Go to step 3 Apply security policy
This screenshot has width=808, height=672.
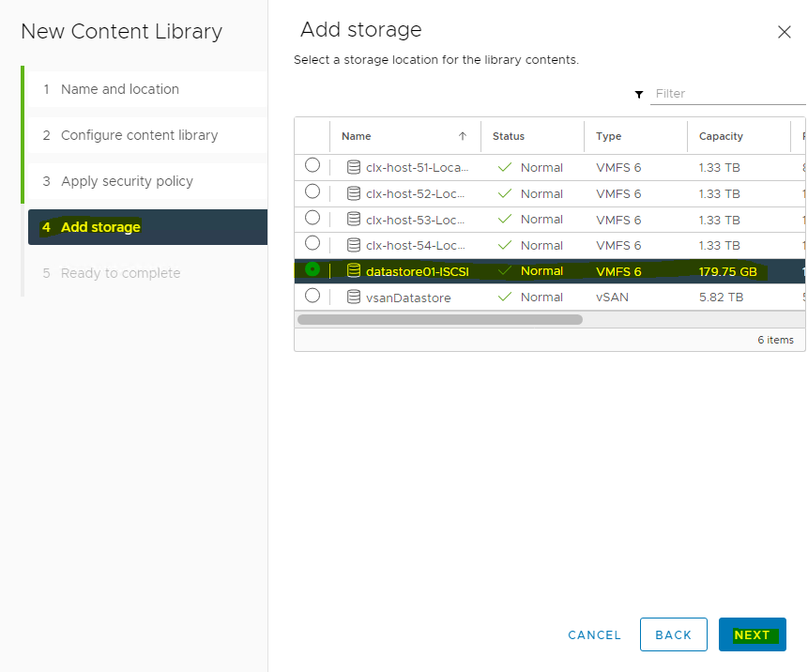147,181
